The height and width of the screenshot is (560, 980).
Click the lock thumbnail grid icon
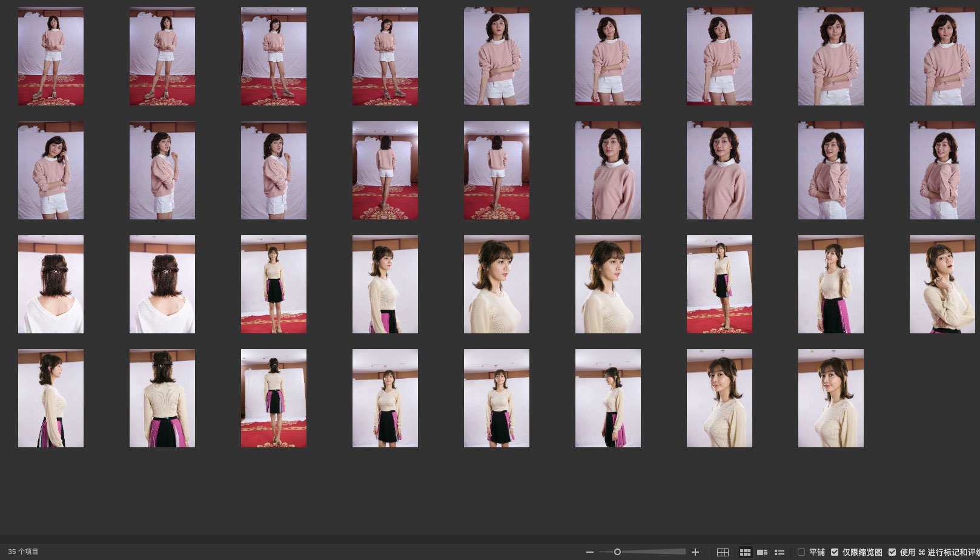723,552
